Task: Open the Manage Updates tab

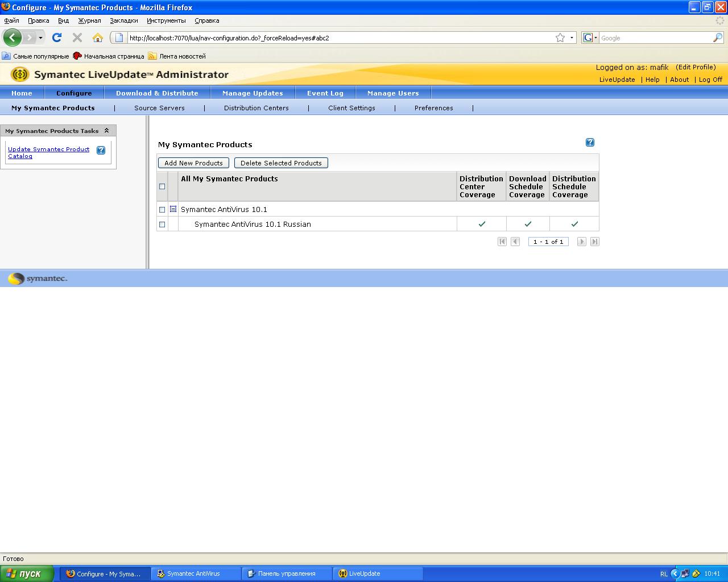Action: [253, 93]
